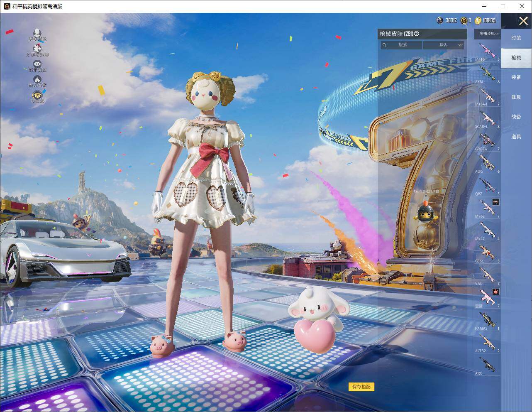Select the ARX weapon skin
The image size is (532, 412).
[487, 365]
